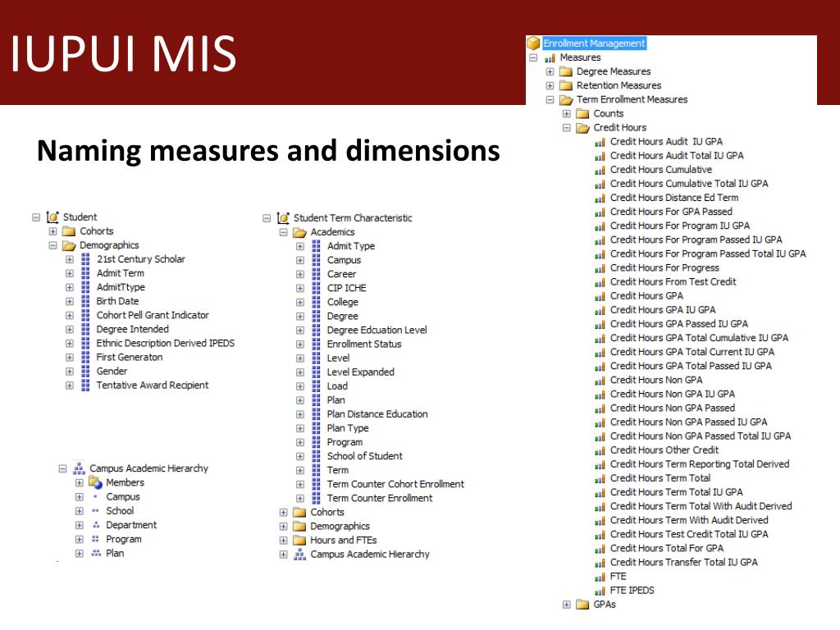Select Degree Edcuation Level attribute
Image resolution: width=840 pixels, height=630 pixels.
[x=377, y=330]
